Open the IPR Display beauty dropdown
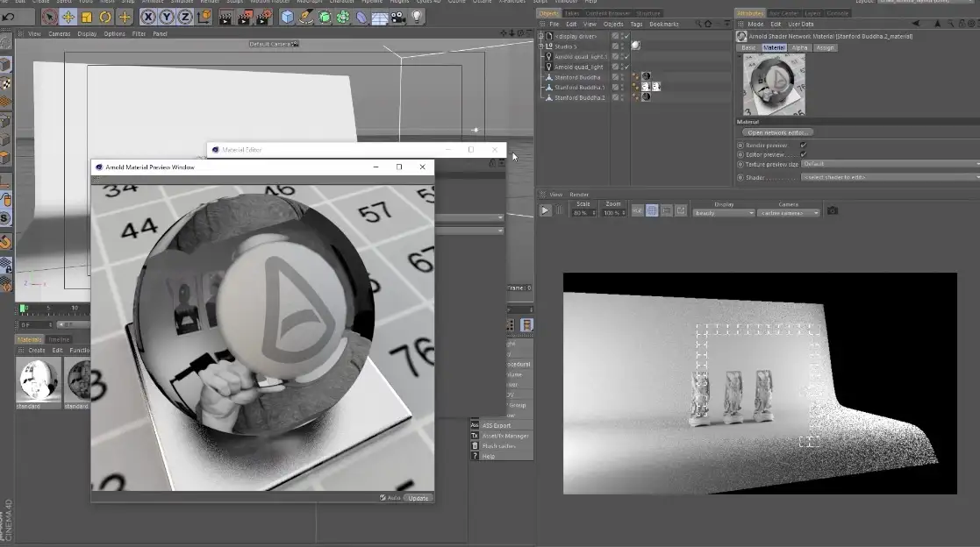Image resolution: width=980 pixels, height=547 pixels. pyautogui.click(x=724, y=213)
